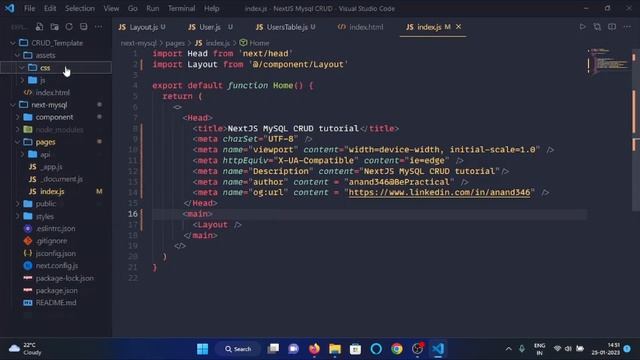Viewport: 640px width, 360px height.
Task: Run the code with the play icon
Action: (582, 27)
